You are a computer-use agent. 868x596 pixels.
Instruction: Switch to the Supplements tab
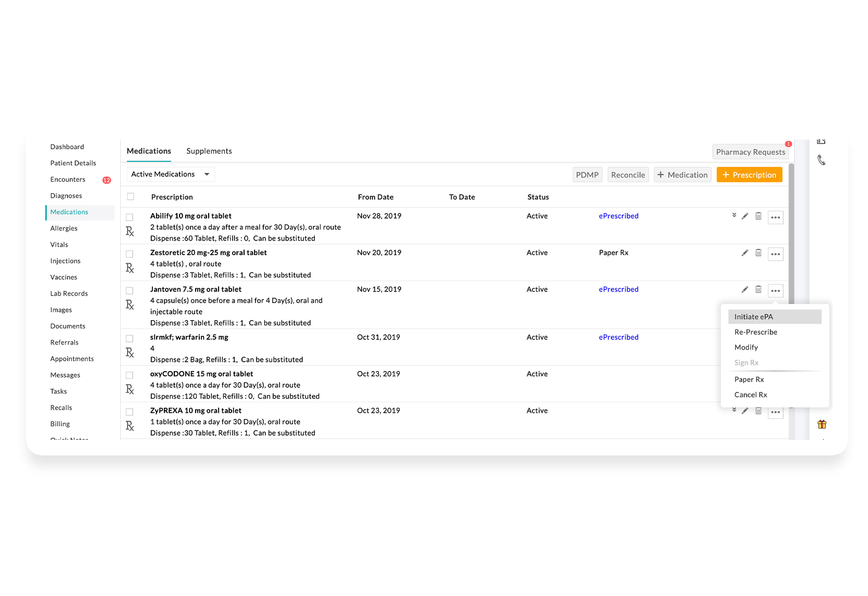pyautogui.click(x=209, y=151)
